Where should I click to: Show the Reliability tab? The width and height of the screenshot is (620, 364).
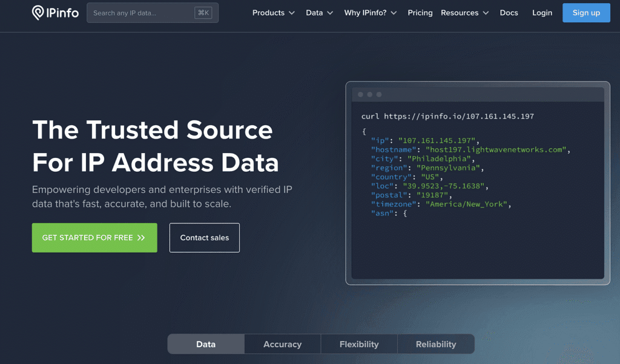pos(436,344)
